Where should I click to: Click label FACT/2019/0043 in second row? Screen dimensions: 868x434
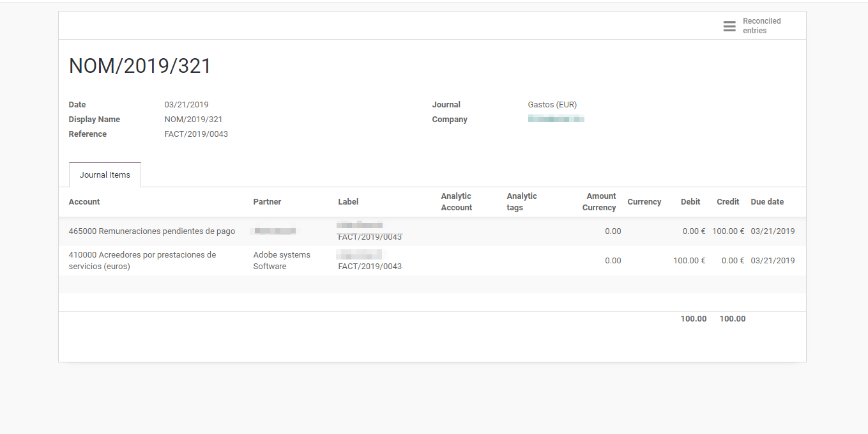[x=370, y=266]
